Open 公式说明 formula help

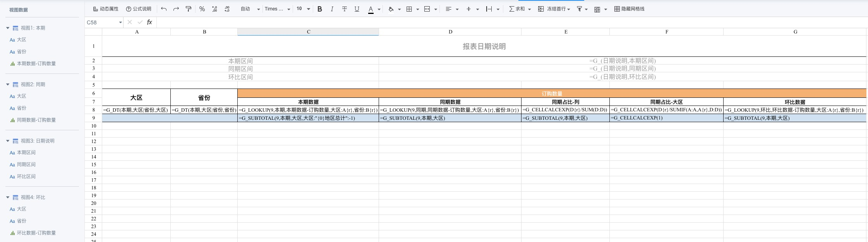coord(139,9)
